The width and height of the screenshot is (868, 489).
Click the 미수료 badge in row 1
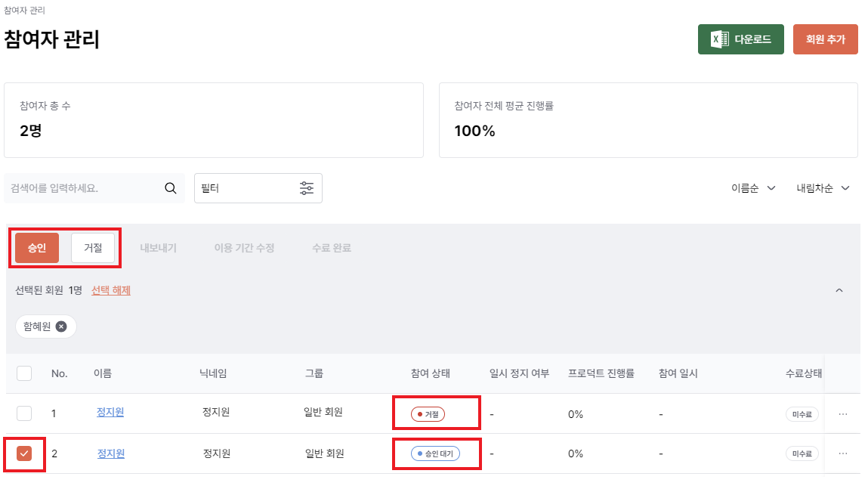click(x=802, y=414)
